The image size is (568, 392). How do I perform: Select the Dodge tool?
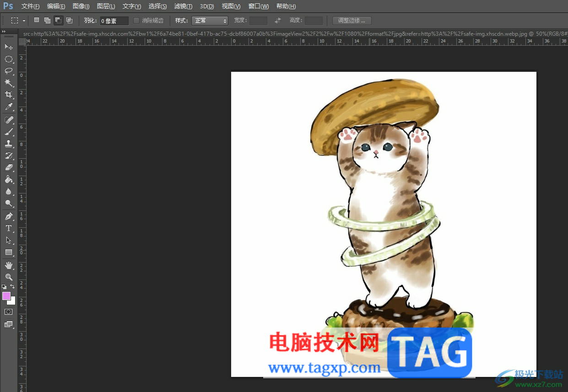pos(9,203)
